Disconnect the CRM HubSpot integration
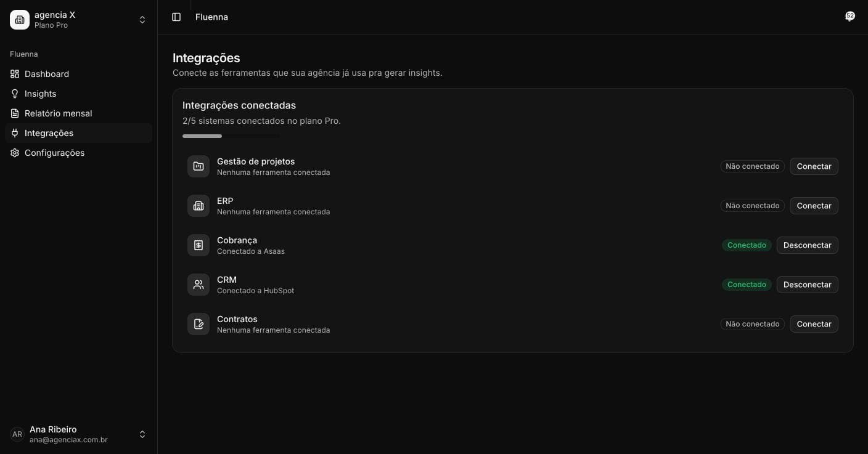Viewport: 868px width, 454px height. pos(808,285)
